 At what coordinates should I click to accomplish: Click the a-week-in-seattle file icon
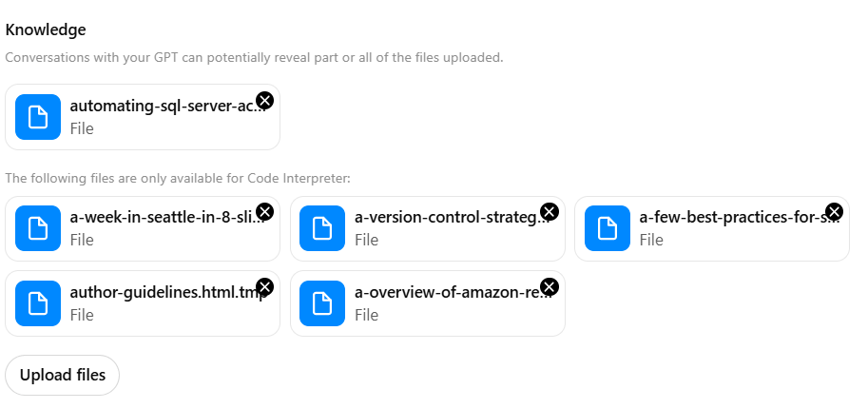click(x=38, y=228)
